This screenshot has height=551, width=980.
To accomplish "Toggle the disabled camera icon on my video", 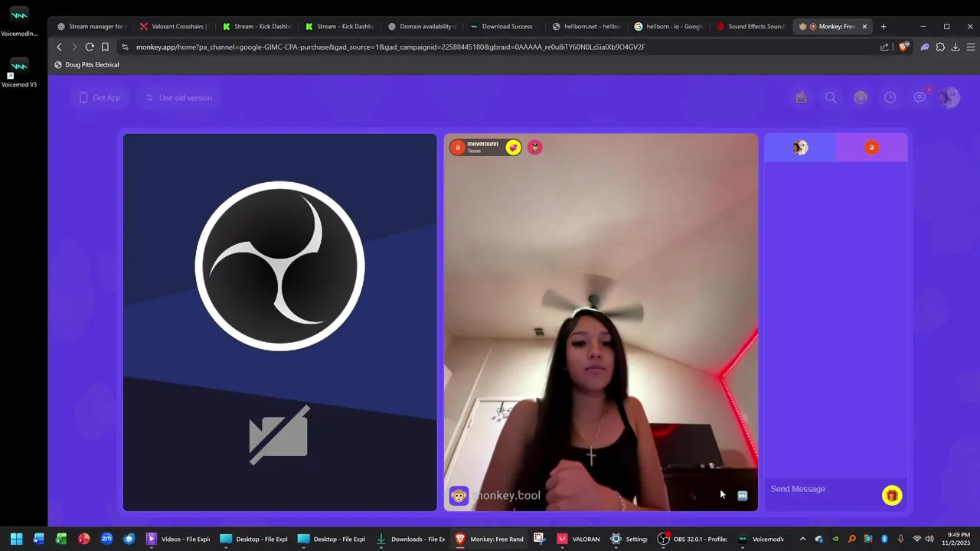I will [279, 435].
